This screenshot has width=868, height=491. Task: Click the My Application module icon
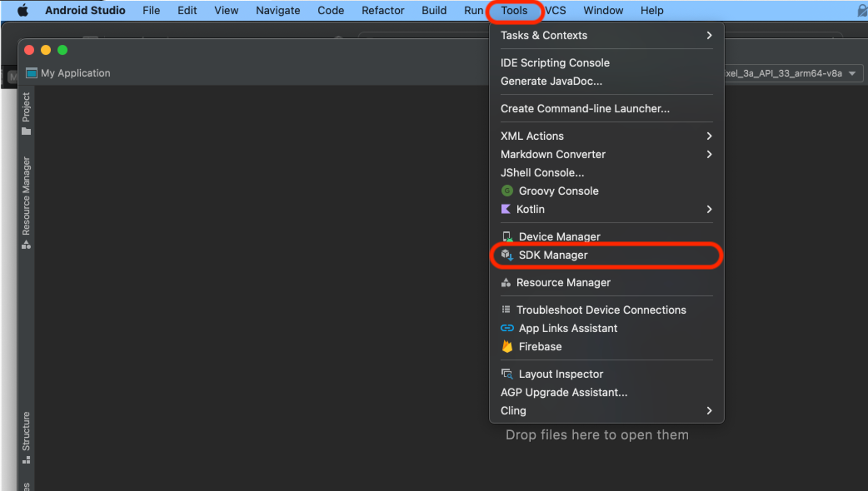31,73
